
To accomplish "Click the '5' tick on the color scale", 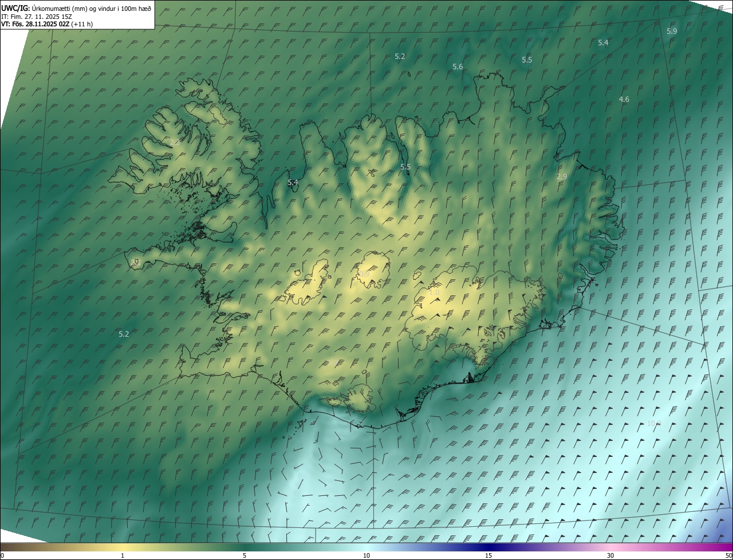I will (x=245, y=555).
